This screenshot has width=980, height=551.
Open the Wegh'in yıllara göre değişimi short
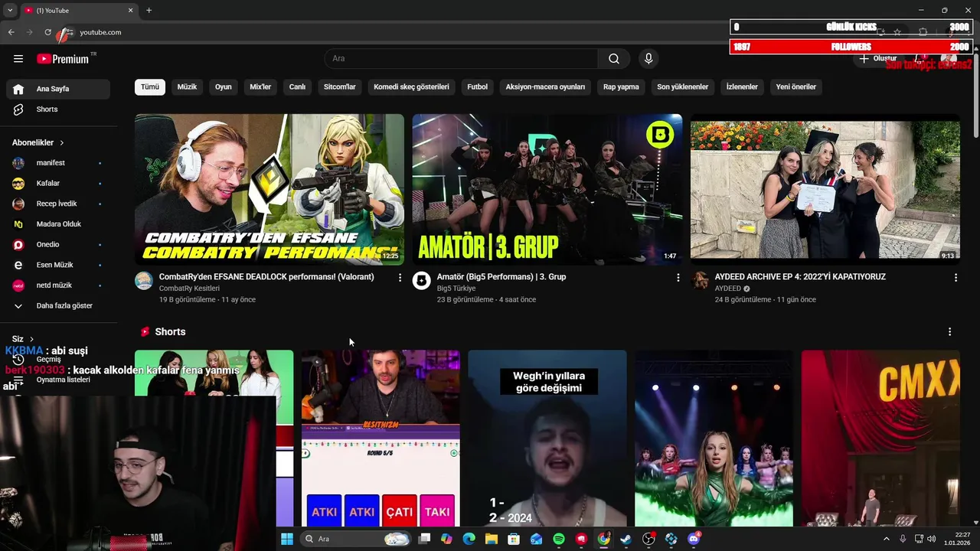pyautogui.click(x=547, y=438)
